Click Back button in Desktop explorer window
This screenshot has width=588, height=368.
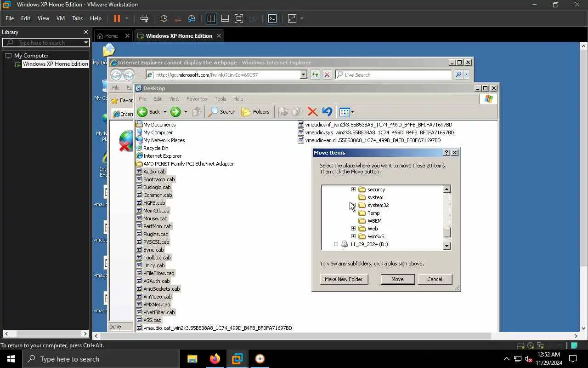(149, 112)
